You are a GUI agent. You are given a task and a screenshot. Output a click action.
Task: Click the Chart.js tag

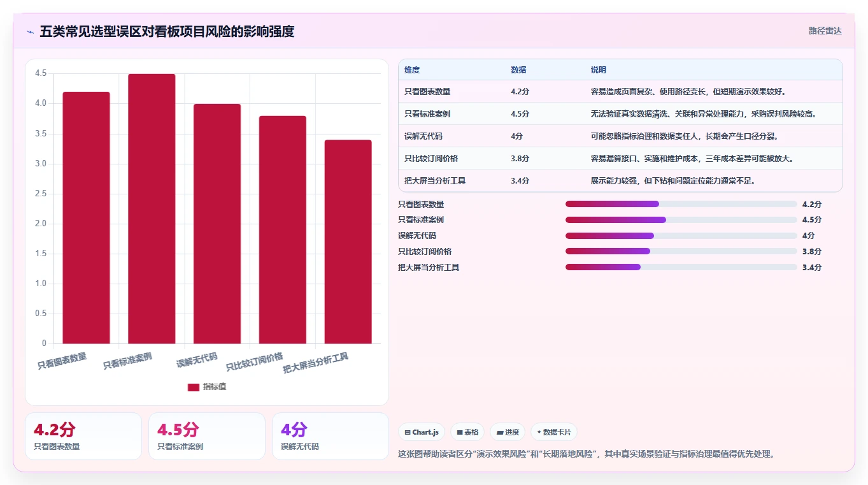coord(422,432)
